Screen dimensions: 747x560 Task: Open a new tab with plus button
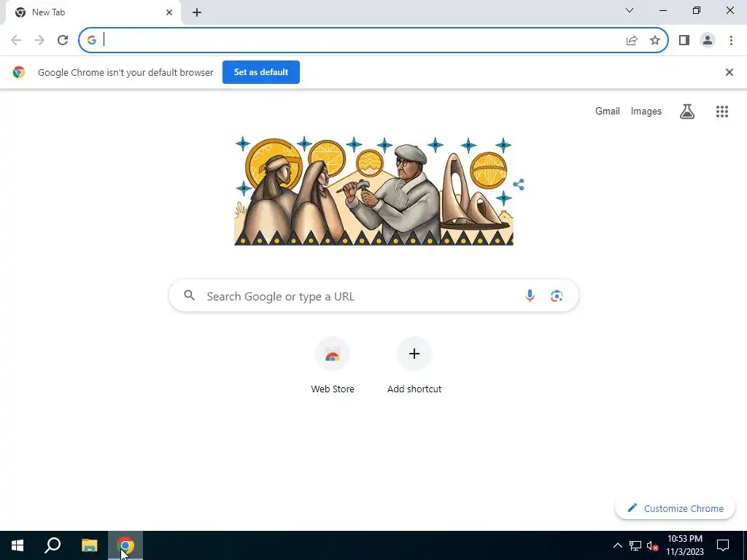coord(197,12)
